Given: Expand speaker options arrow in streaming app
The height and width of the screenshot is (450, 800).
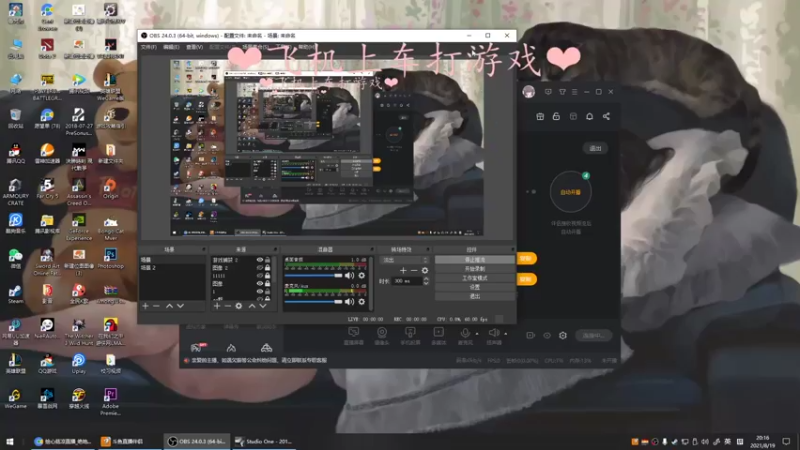Looking at the screenshot, I should tap(506, 334).
